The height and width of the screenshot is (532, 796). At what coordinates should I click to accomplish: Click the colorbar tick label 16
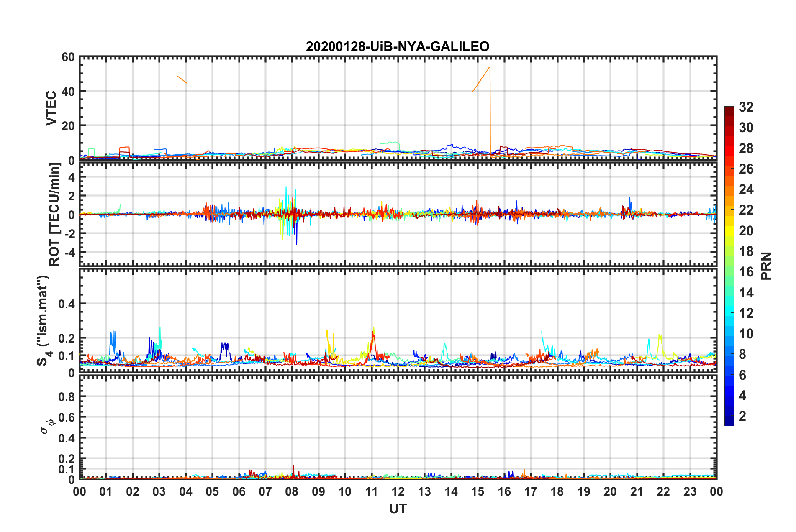pyautogui.click(x=746, y=272)
